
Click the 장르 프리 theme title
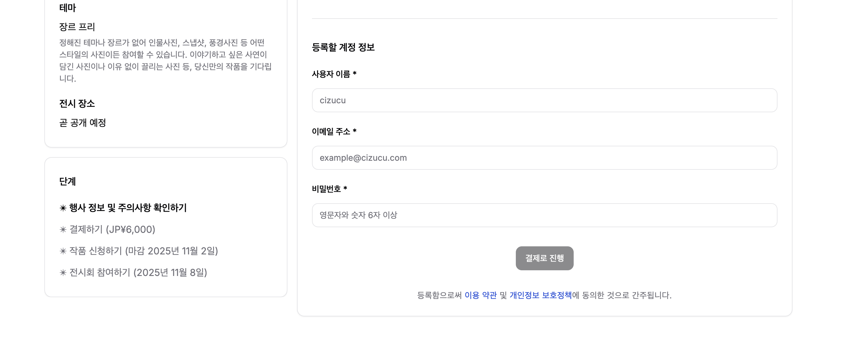point(77,27)
